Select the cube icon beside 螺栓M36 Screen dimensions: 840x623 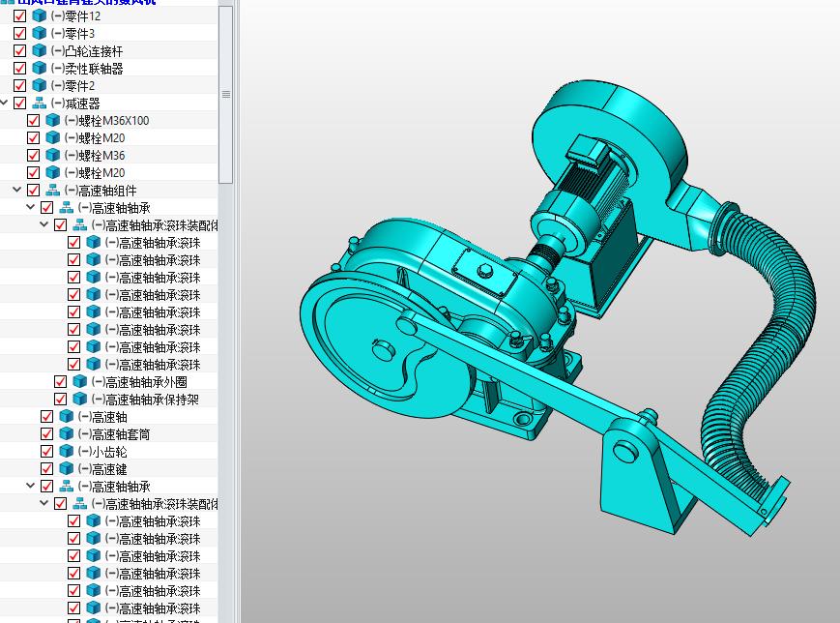tap(52, 156)
